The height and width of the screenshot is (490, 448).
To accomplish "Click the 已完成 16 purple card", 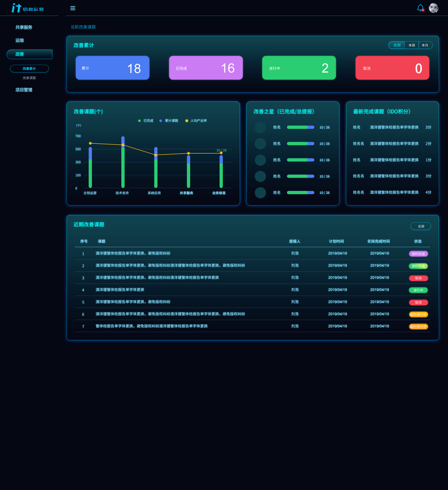I will click(206, 68).
